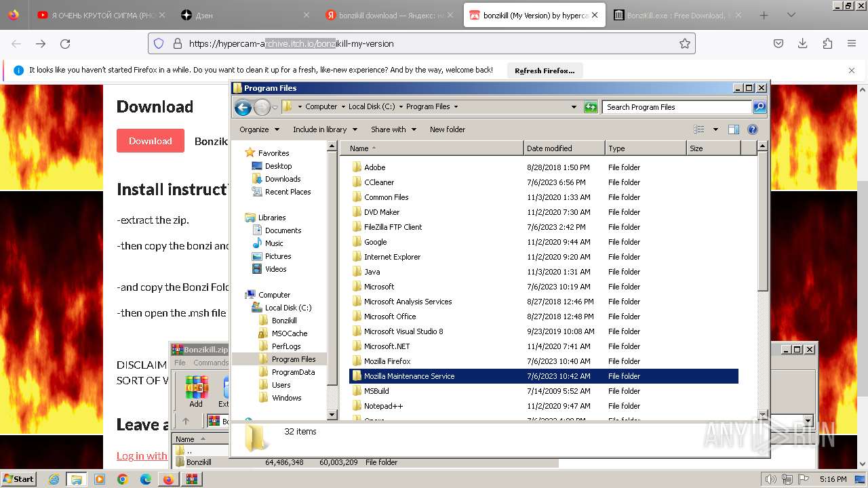The image size is (868, 488).
Task: Open WinRAR File menu
Action: [x=180, y=363]
